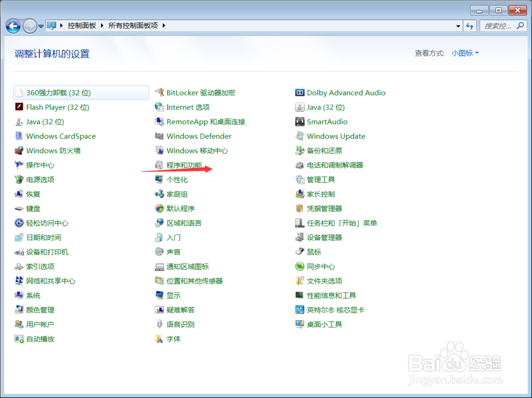
Task: Click the 网络和共享中心 icon
Action: coord(19,281)
